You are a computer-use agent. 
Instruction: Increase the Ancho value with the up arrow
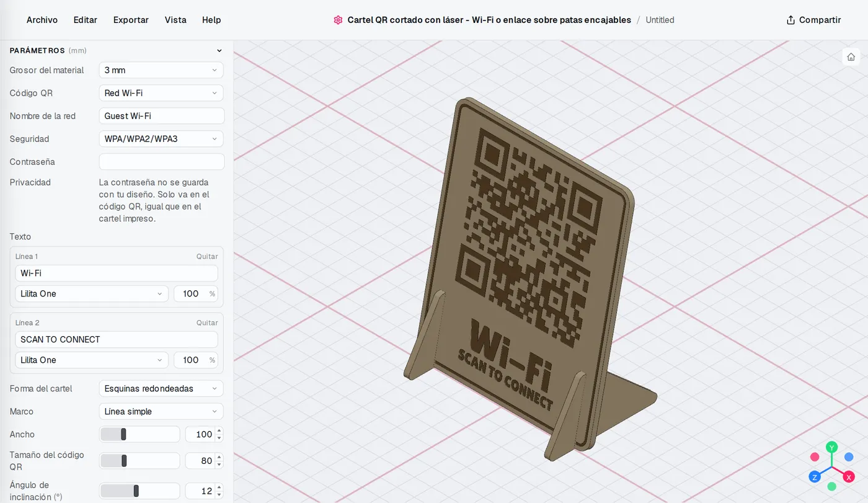(219, 431)
